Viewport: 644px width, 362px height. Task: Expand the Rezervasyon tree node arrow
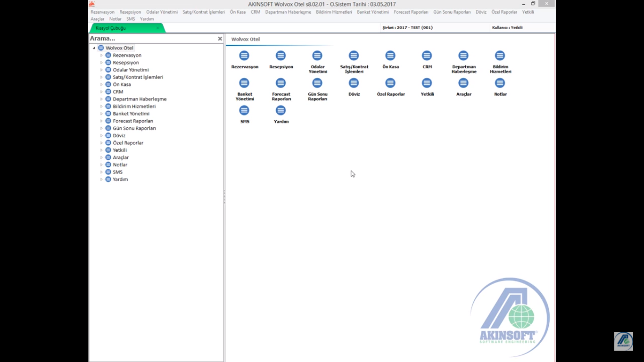click(x=101, y=56)
